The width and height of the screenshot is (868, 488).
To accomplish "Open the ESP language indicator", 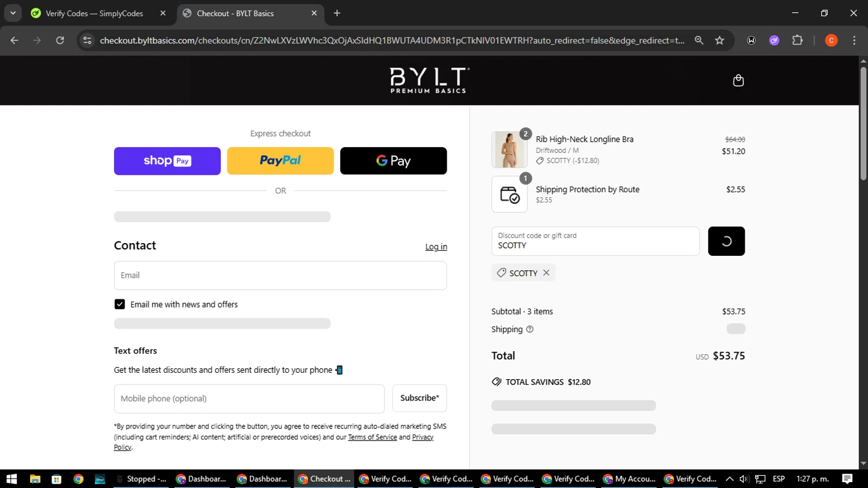I will (779, 479).
